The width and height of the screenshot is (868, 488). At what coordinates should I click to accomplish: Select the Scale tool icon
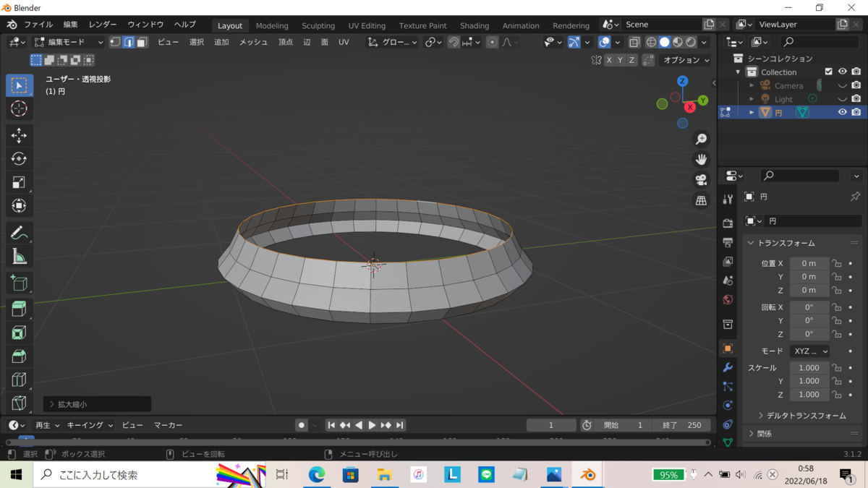click(x=20, y=183)
